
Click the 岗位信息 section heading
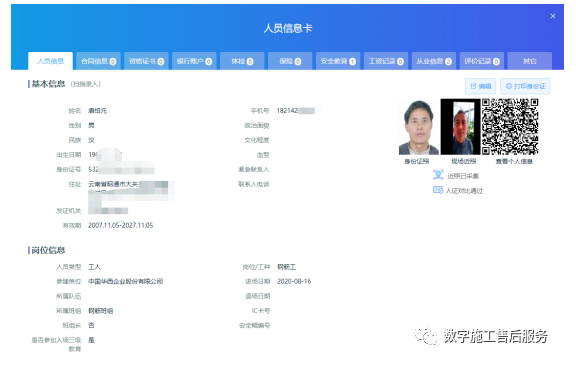click(x=48, y=250)
